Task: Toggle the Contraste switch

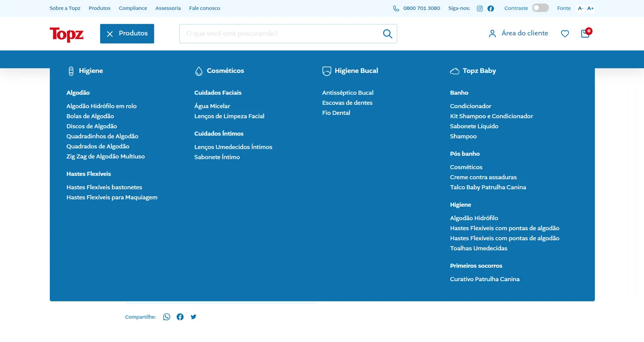Action: pos(540,8)
